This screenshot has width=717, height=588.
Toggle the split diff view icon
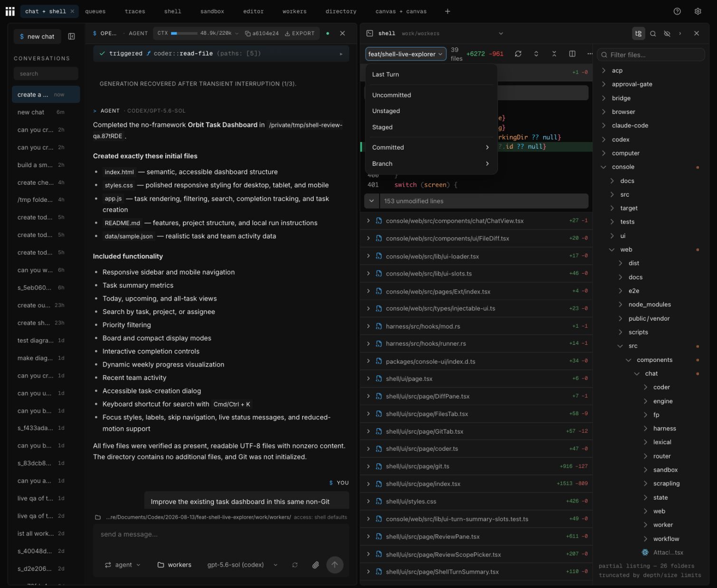click(572, 54)
